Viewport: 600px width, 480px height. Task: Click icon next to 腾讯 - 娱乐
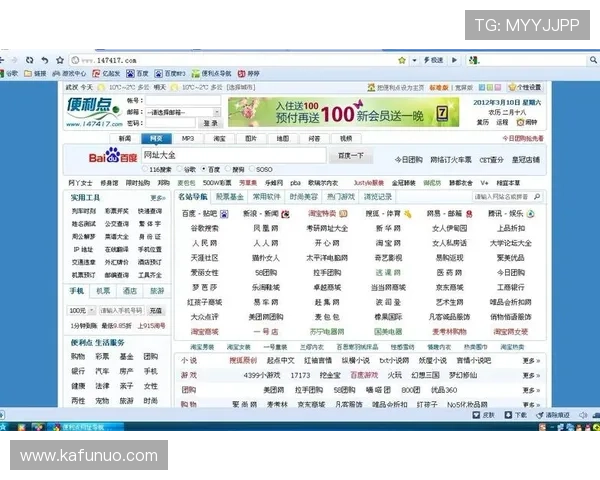click(x=530, y=214)
